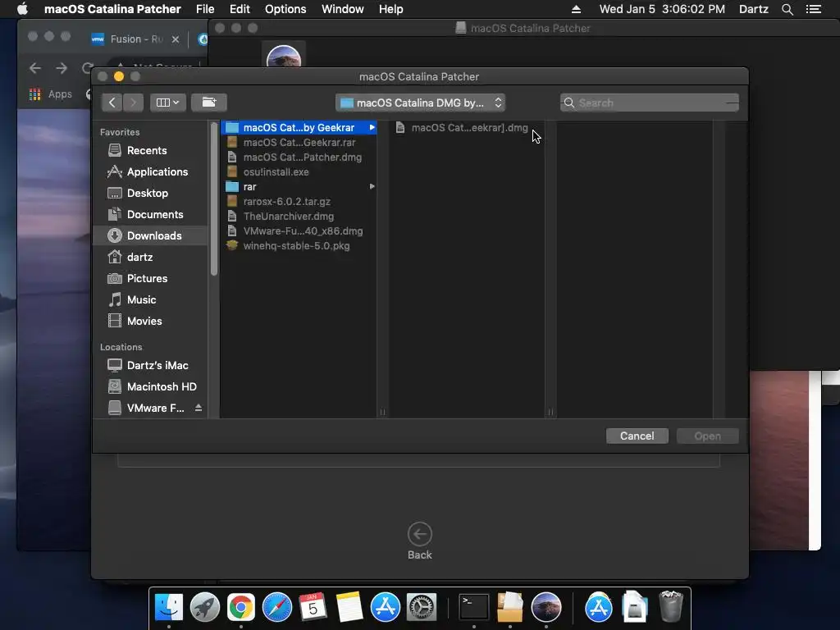Select dartz home folder in sidebar

tap(150, 257)
